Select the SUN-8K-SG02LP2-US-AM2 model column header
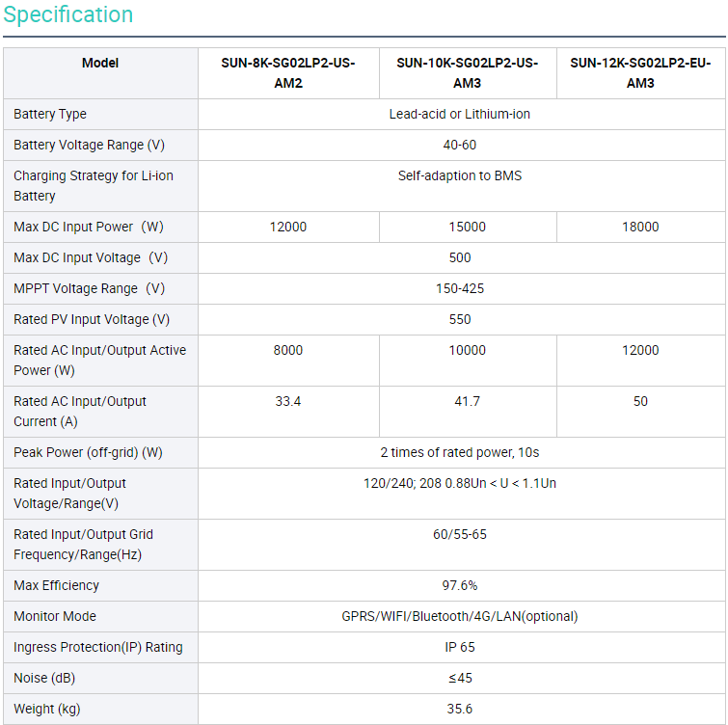This screenshot has width=728, height=725. tap(288, 73)
